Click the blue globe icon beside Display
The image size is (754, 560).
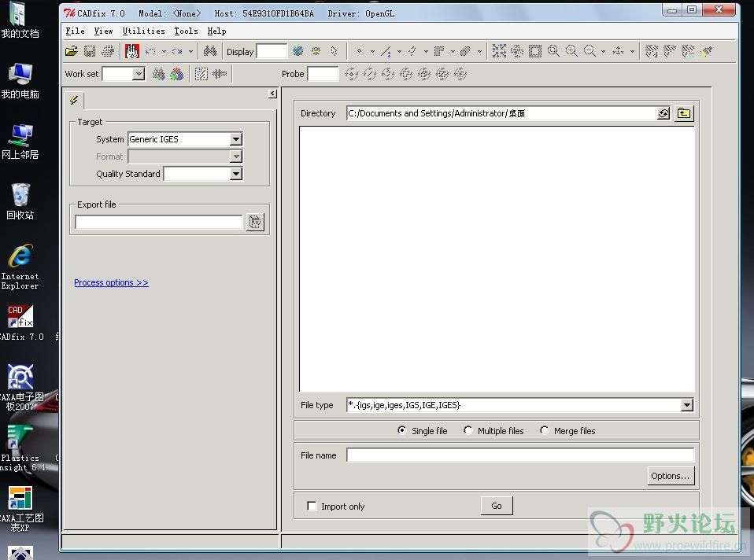coord(298,51)
